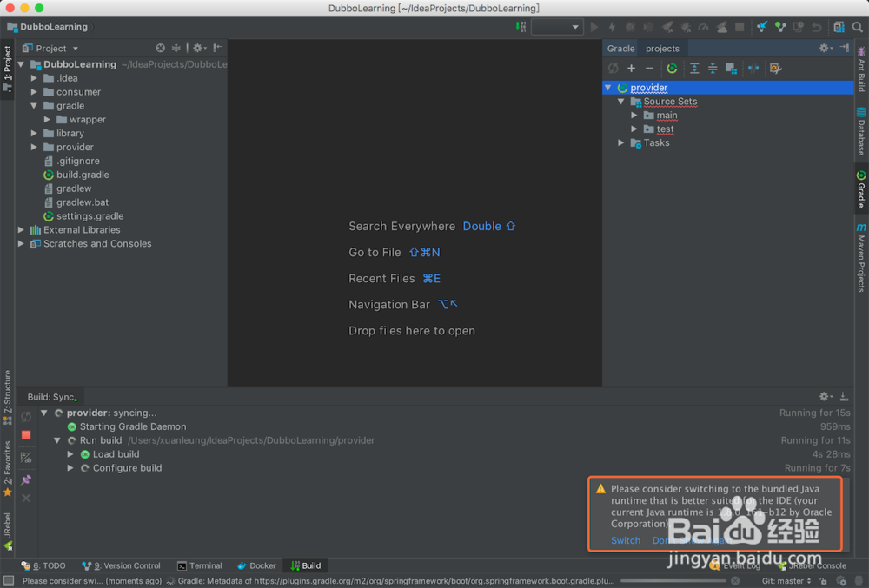Stop the running build with red square
The image size is (869, 588).
(x=26, y=435)
